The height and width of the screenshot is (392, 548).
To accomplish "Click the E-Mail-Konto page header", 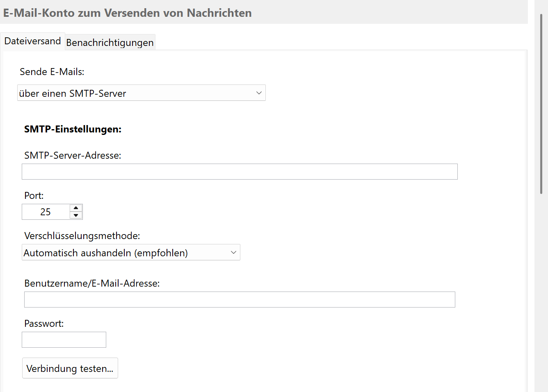I will 127,13.
